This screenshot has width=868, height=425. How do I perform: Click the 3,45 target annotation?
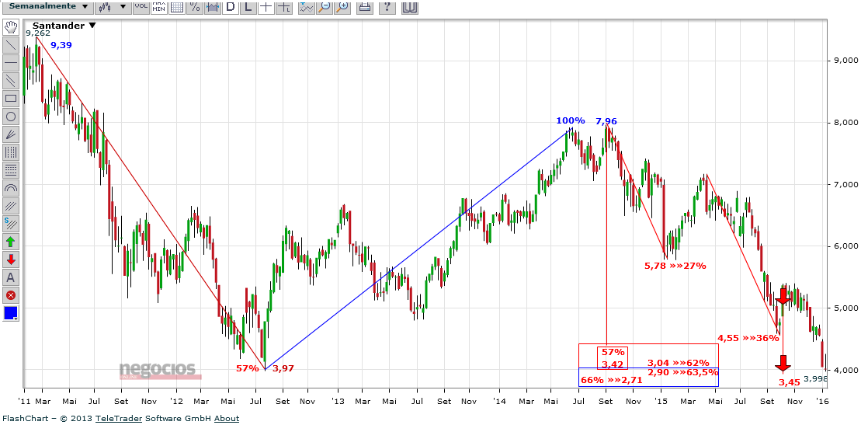[x=790, y=381]
